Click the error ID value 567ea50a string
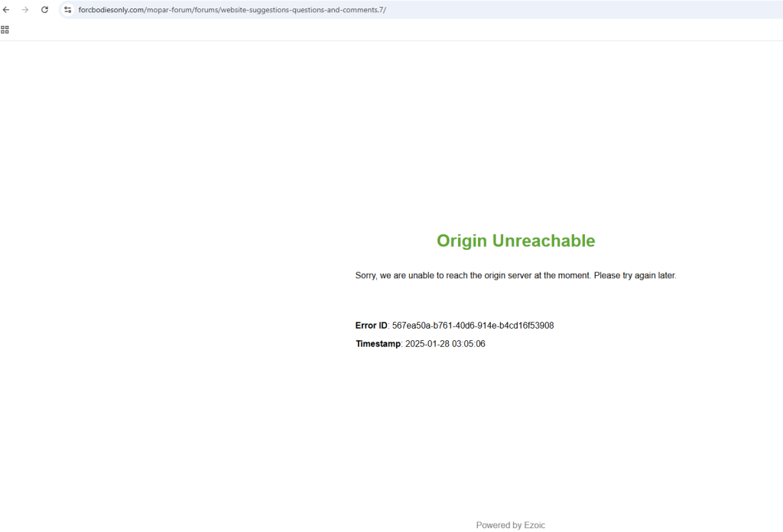Image resolution: width=783 pixels, height=532 pixels. (473, 326)
